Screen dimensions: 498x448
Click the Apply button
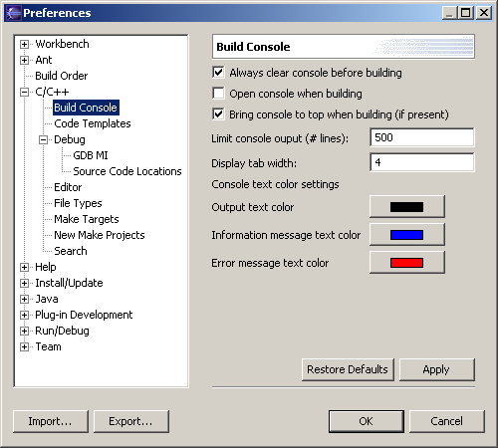436,369
